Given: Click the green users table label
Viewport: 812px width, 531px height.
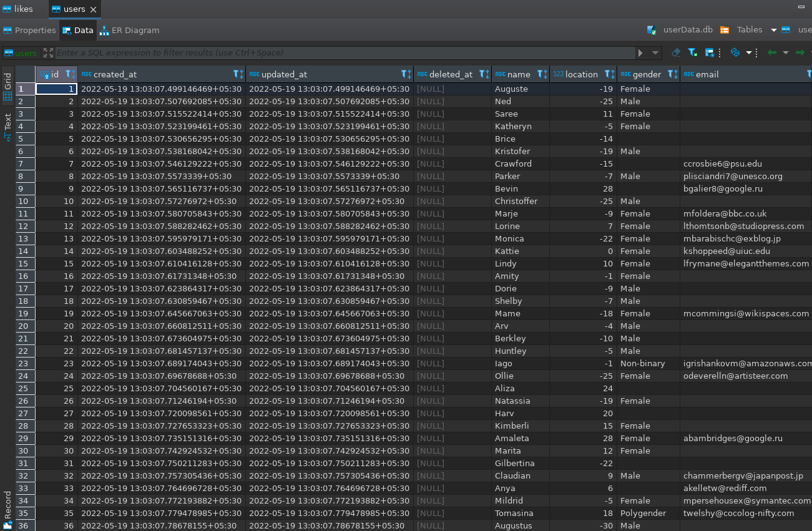Looking at the screenshot, I should pyautogui.click(x=21, y=53).
